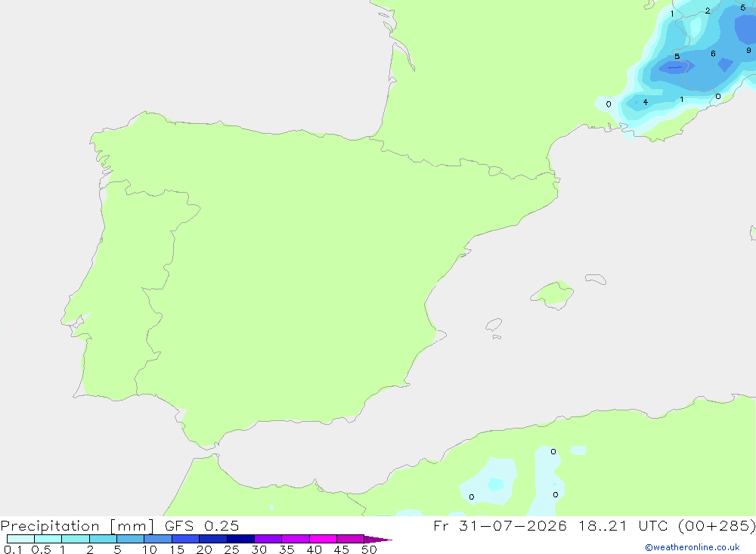Screen dimensions: 756x554
Task: Click legend scale label "10"
Action: pos(150,549)
